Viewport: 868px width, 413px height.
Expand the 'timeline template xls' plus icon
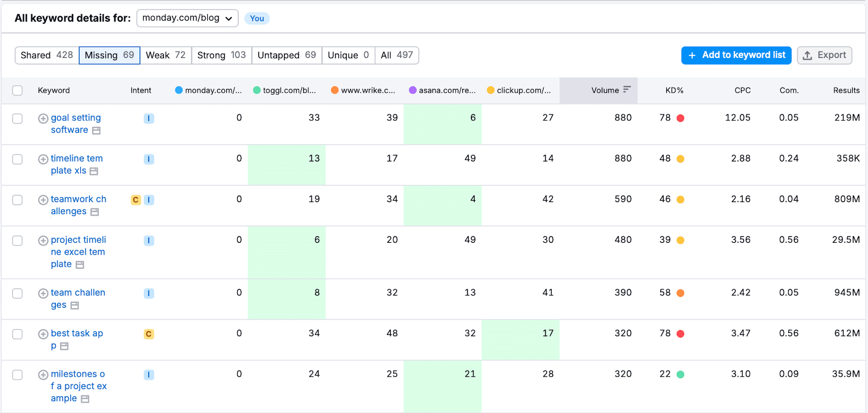click(43, 159)
